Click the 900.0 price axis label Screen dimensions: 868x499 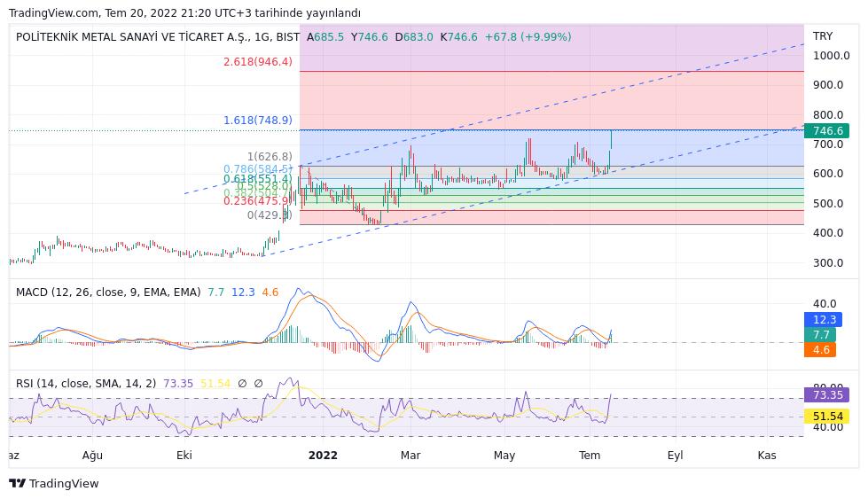[828, 84]
